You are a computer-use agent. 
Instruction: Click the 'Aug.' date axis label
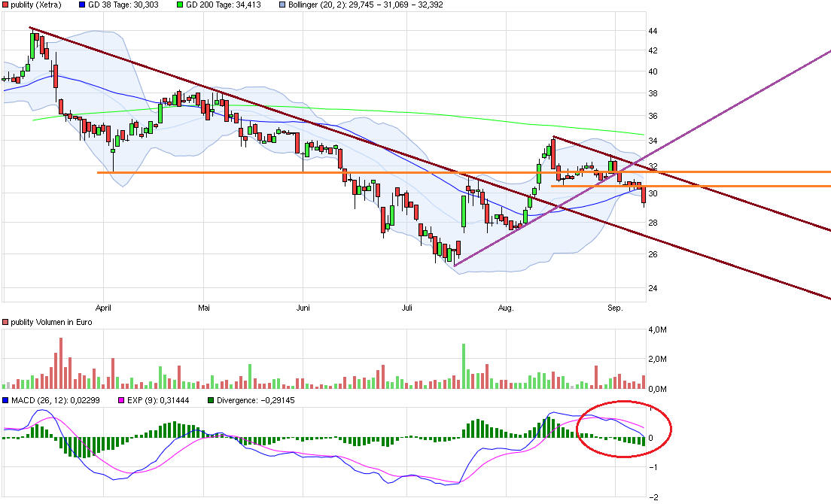506,308
